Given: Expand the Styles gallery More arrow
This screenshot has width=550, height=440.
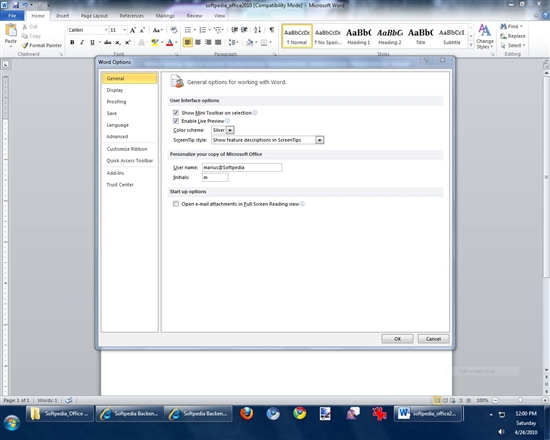Looking at the screenshot, I should (x=471, y=45).
